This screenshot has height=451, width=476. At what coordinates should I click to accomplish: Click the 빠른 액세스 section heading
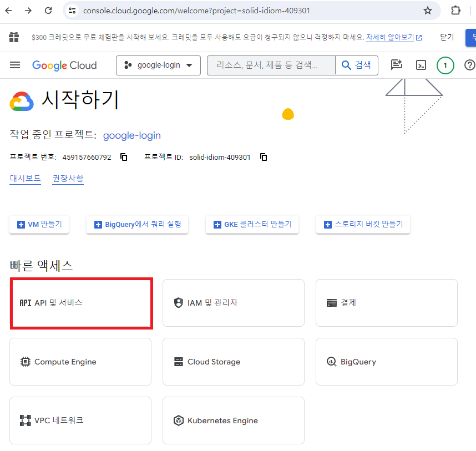coord(41,266)
